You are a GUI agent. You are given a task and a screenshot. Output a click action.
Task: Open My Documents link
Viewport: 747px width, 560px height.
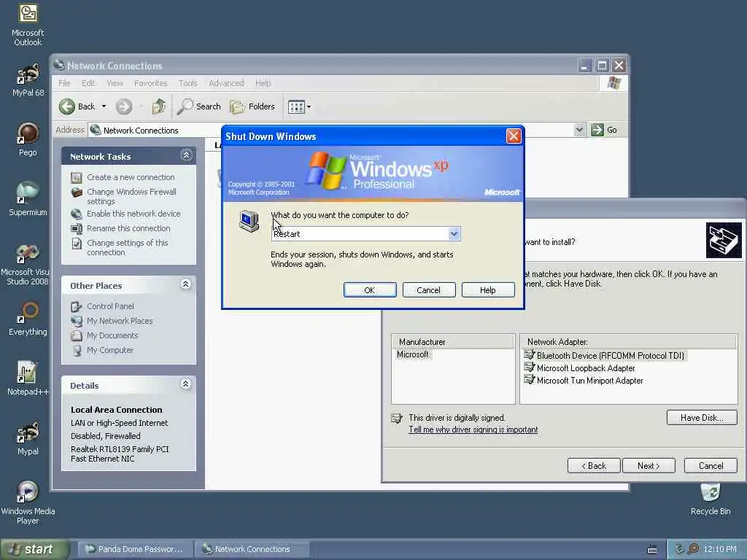tap(112, 335)
